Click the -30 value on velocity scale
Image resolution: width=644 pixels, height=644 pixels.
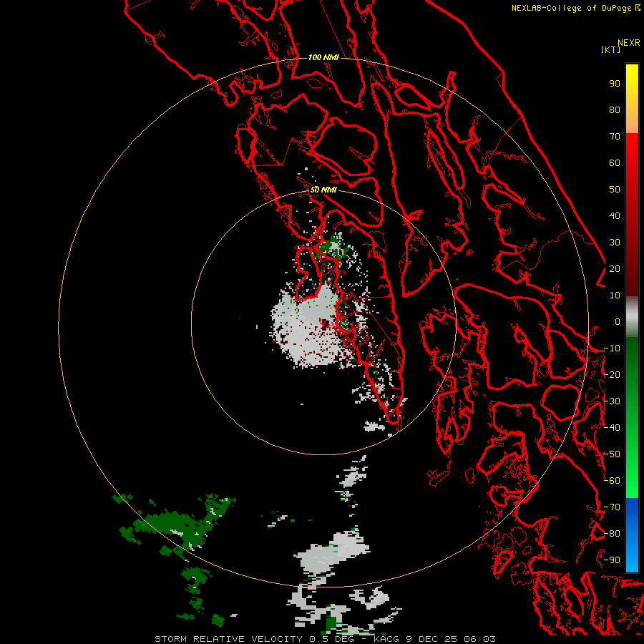[612, 401]
